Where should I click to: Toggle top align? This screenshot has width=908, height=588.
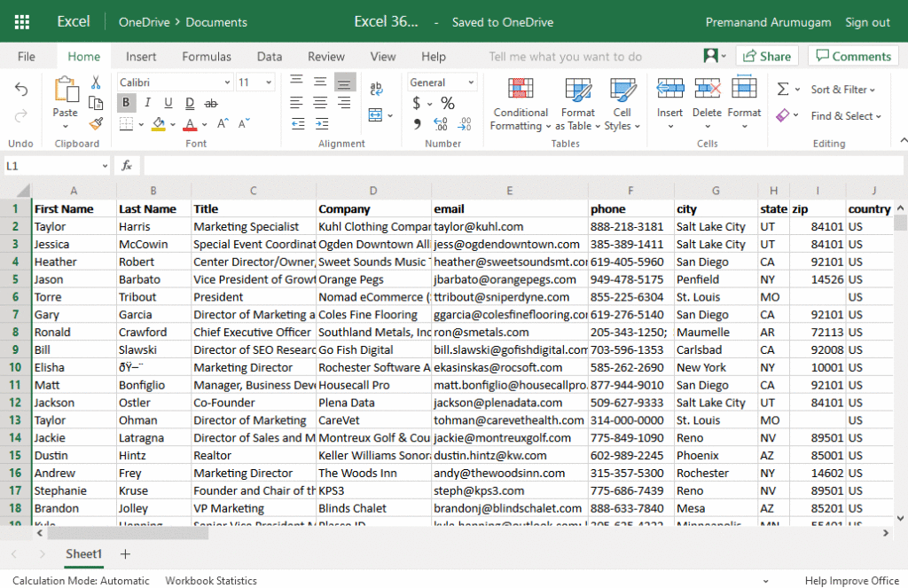point(296,82)
